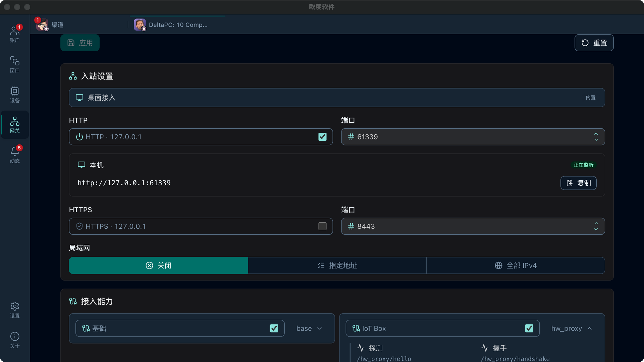Viewport: 644px width, 362px height.
Task: Click the HTTP power icon
Action: coord(79,137)
